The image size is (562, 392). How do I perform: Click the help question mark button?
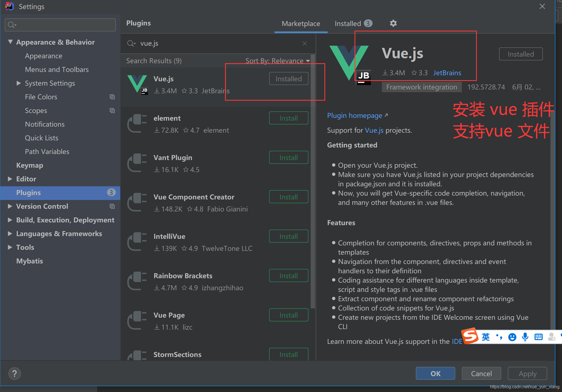pos(15,373)
